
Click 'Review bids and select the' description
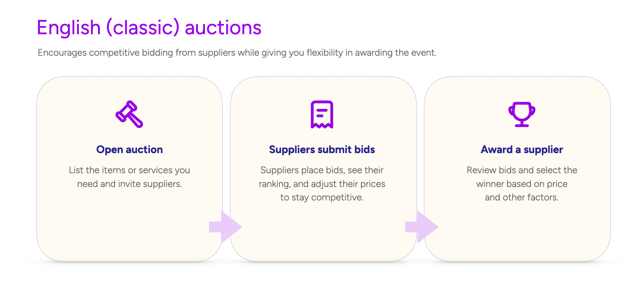pos(522,170)
